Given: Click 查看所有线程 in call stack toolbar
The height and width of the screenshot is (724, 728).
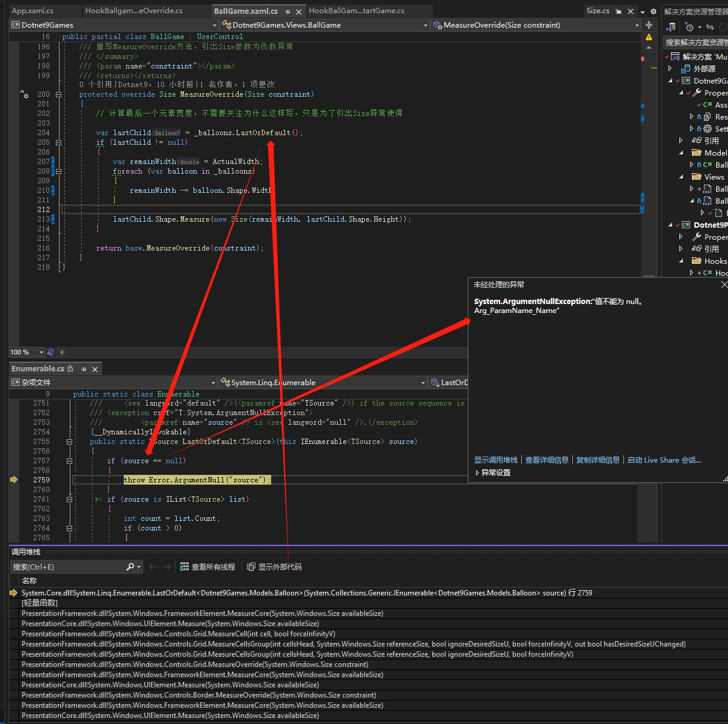Looking at the screenshot, I should point(207,567).
